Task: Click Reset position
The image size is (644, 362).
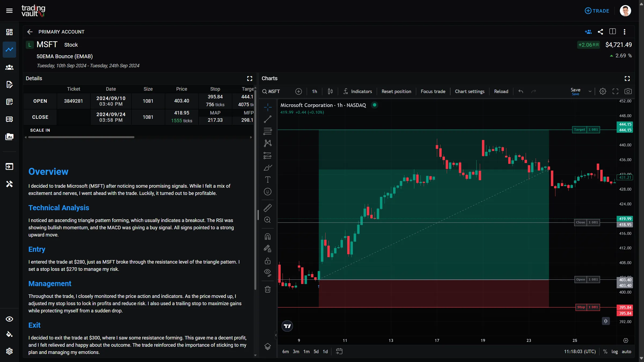Action: (x=396, y=92)
